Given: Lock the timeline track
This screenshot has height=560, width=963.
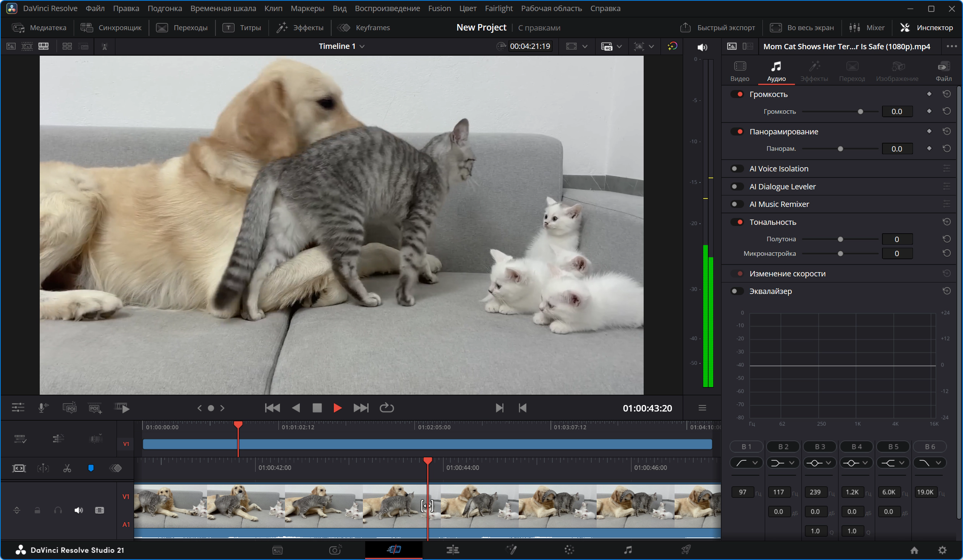Looking at the screenshot, I should pos(37,510).
